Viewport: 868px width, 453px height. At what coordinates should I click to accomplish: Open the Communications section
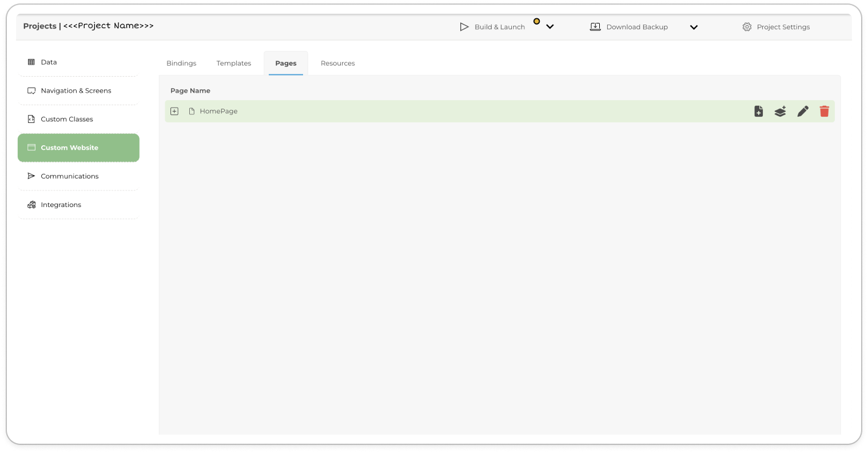tap(69, 176)
